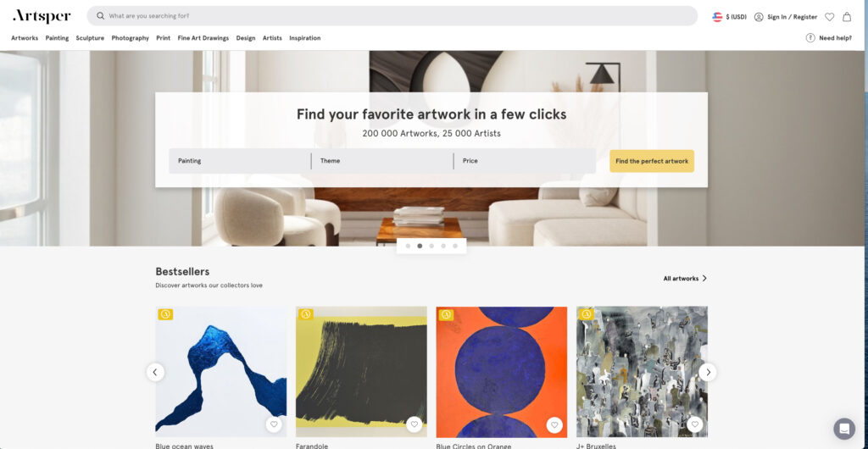Click Find the perfect artwork button
The height and width of the screenshot is (449, 868).
point(652,161)
